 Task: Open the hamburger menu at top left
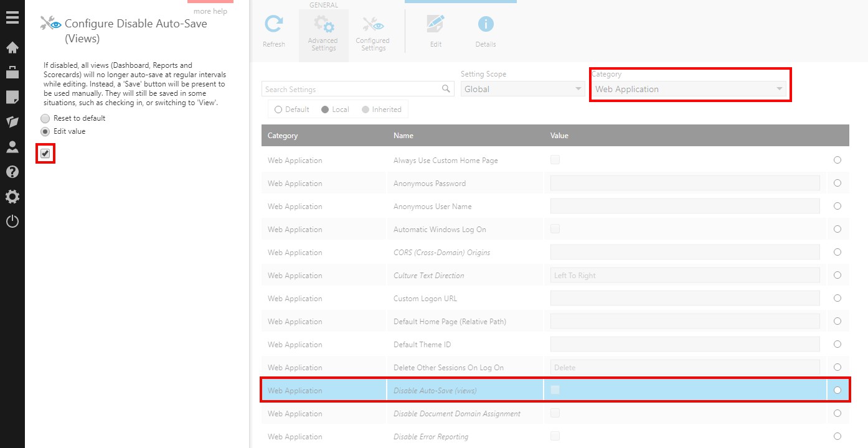[x=12, y=17]
